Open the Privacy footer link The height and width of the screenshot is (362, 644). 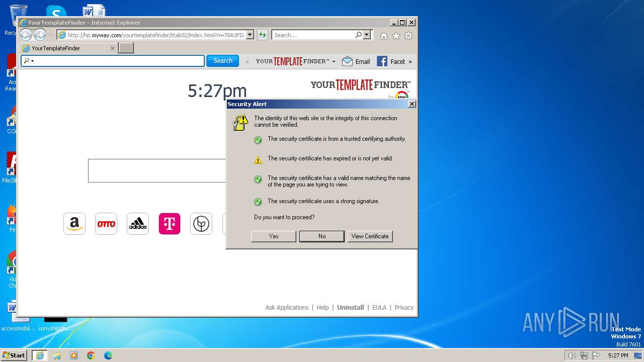(404, 308)
